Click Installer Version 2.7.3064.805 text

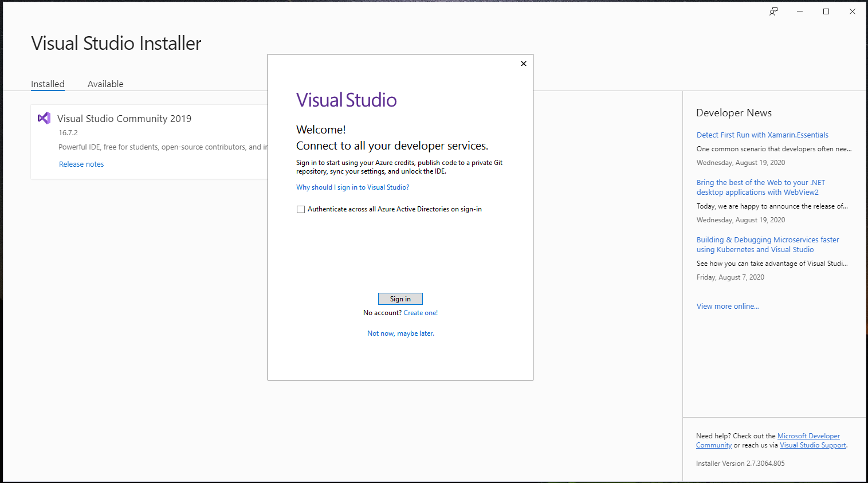[x=740, y=464]
